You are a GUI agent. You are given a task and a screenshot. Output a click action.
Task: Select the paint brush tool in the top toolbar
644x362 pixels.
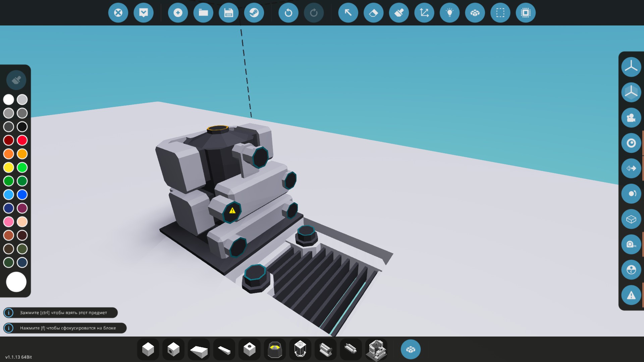pyautogui.click(x=399, y=13)
